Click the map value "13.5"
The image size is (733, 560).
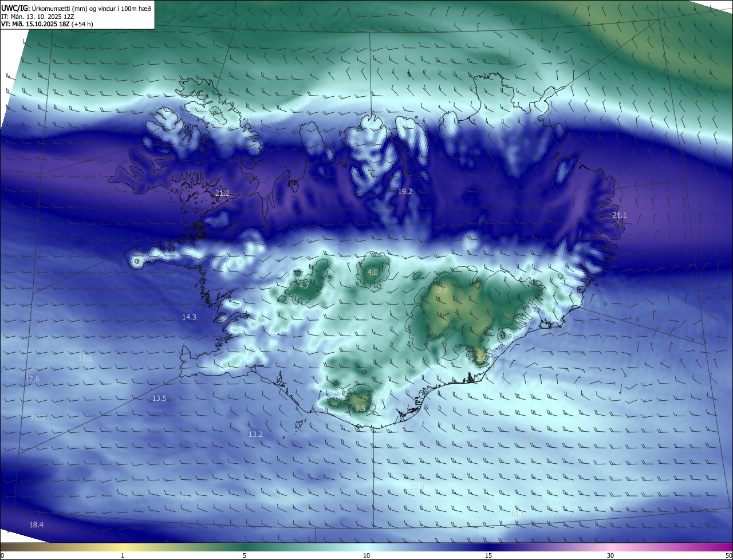[159, 398]
